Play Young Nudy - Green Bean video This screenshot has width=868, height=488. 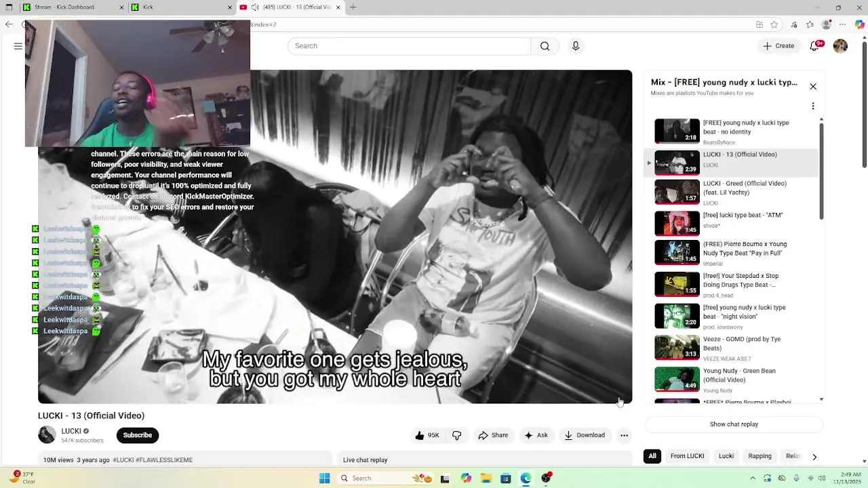click(x=677, y=380)
